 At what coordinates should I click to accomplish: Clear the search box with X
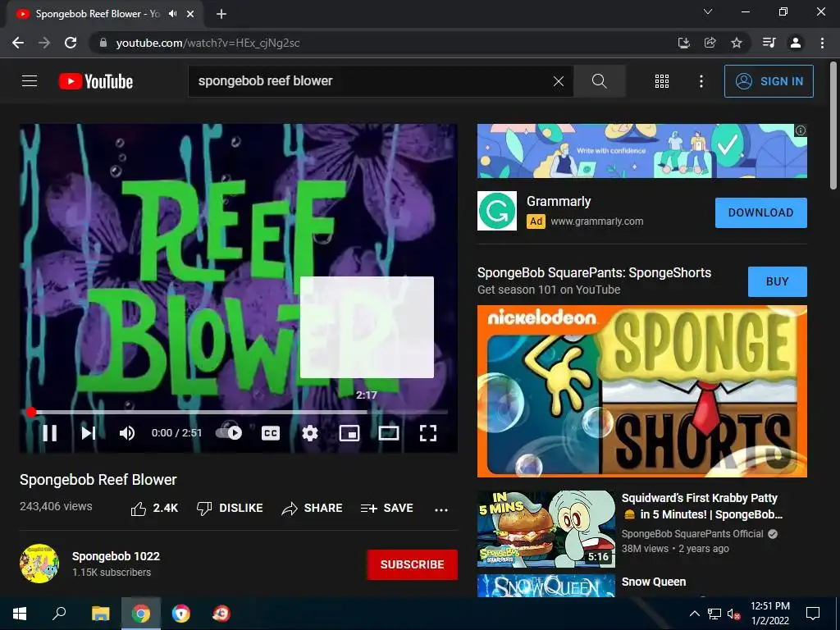[558, 81]
